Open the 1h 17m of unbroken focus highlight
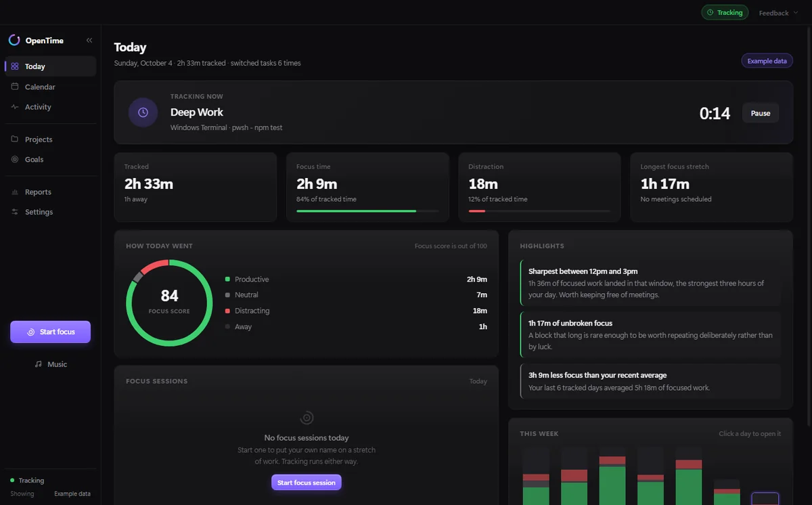812x505 pixels. tap(650, 335)
